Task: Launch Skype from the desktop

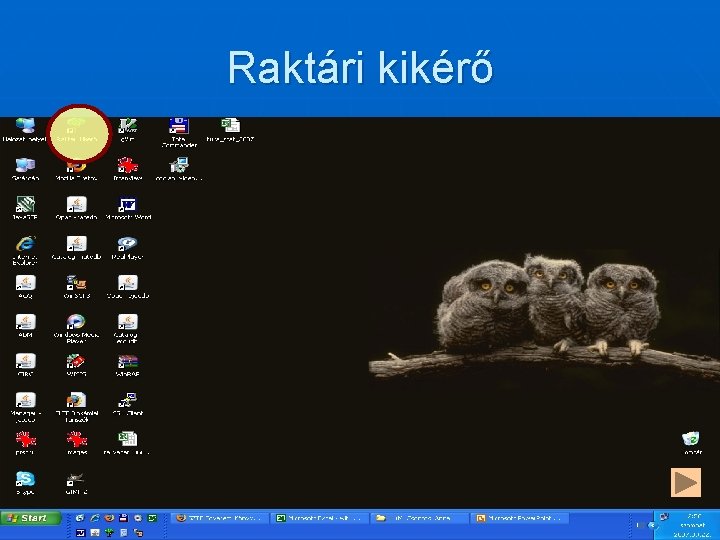Action: pos(25,483)
